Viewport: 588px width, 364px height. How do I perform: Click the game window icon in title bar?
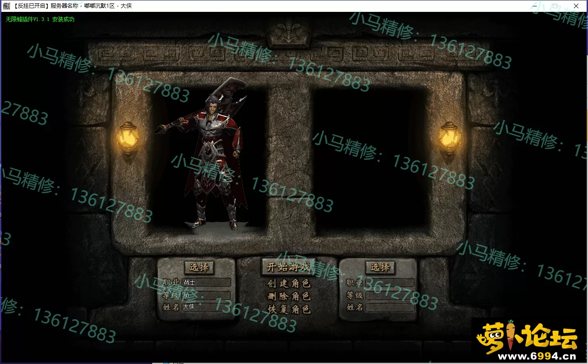6,6
